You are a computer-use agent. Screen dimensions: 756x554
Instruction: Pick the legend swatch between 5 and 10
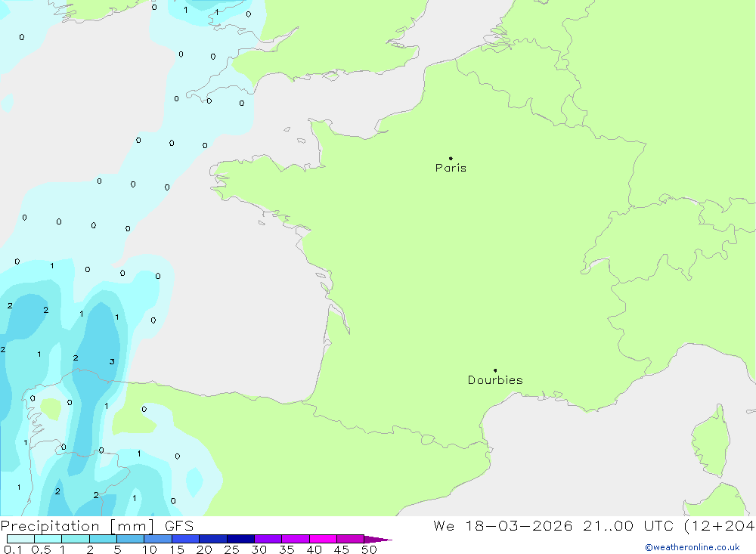(x=131, y=539)
